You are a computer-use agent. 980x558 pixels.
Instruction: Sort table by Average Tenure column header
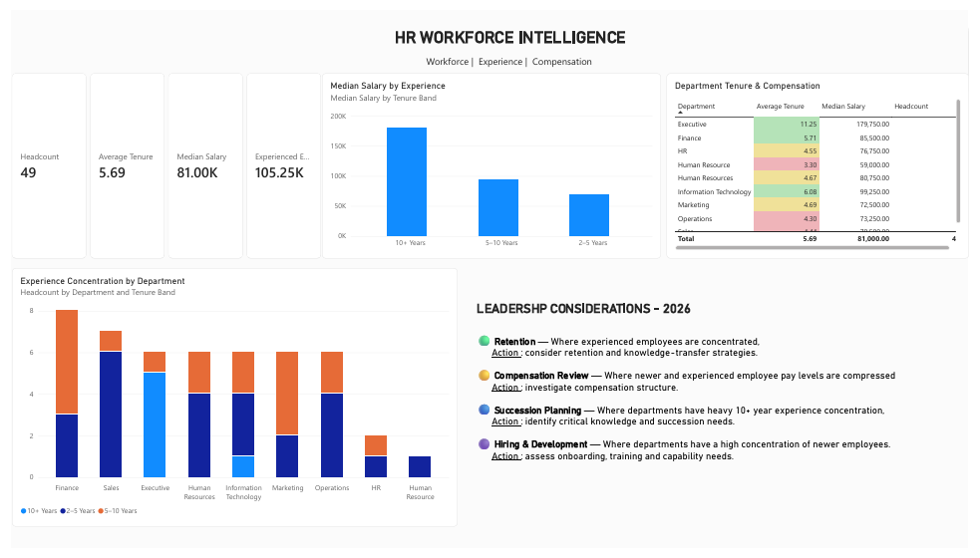tap(780, 107)
